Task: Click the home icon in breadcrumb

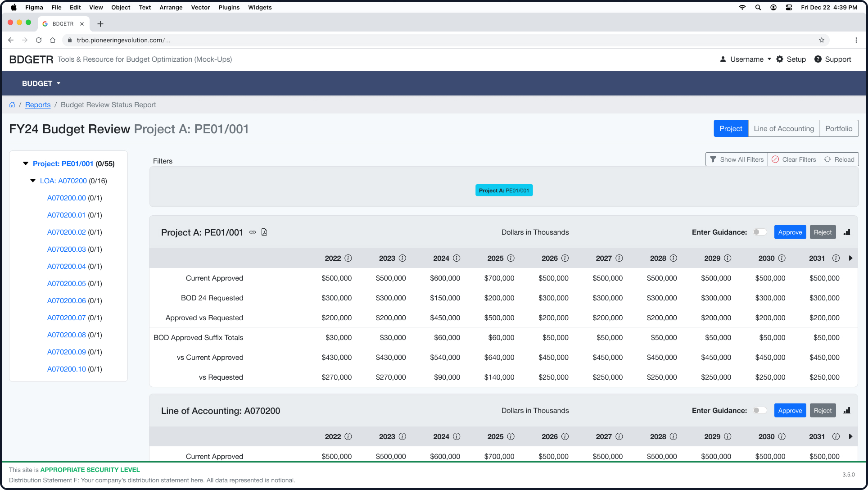Action: pos(12,105)
